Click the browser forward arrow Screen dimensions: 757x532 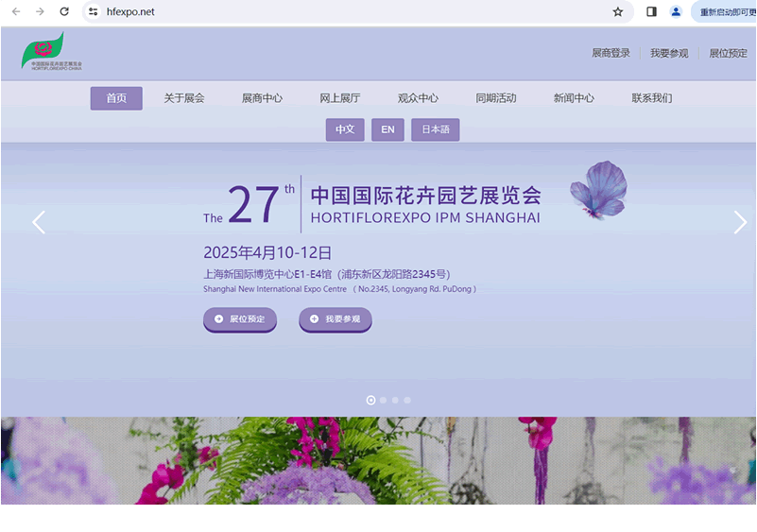[x=40, y=11]
